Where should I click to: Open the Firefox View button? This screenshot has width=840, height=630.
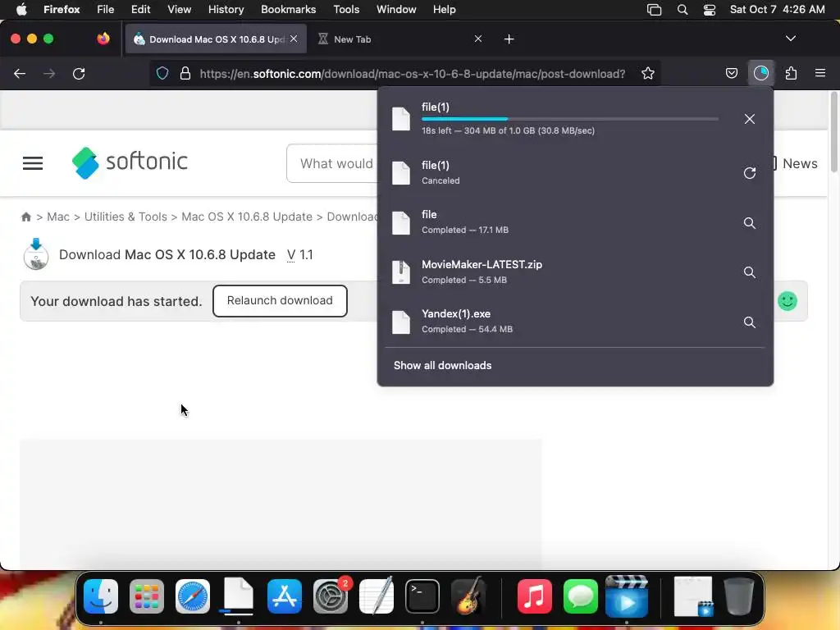[103, 39]
